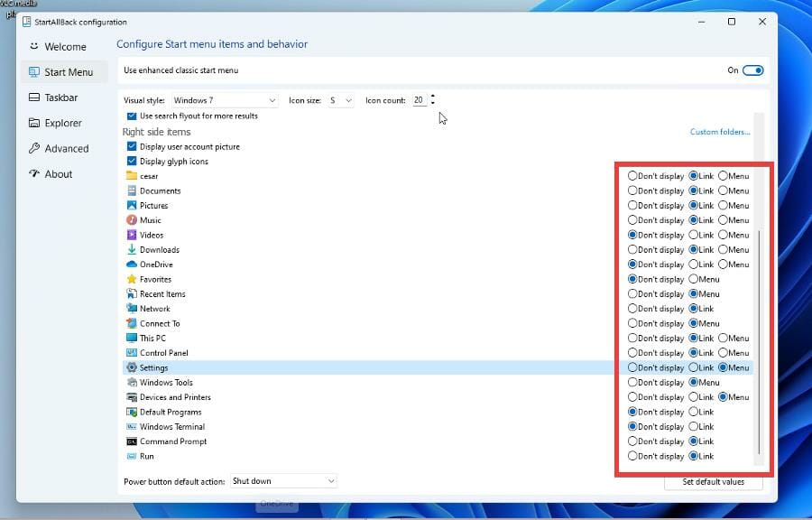Set Downloads to Menu
812x520 pixels.
(x=723, y=249)
